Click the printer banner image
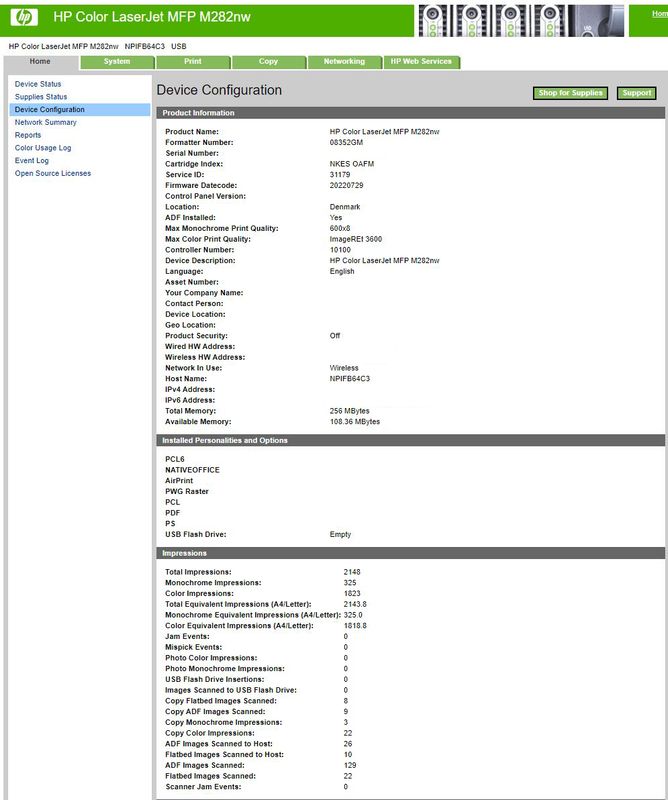Image resolution: width=668 pixels, height=800 pixels. 521,21
